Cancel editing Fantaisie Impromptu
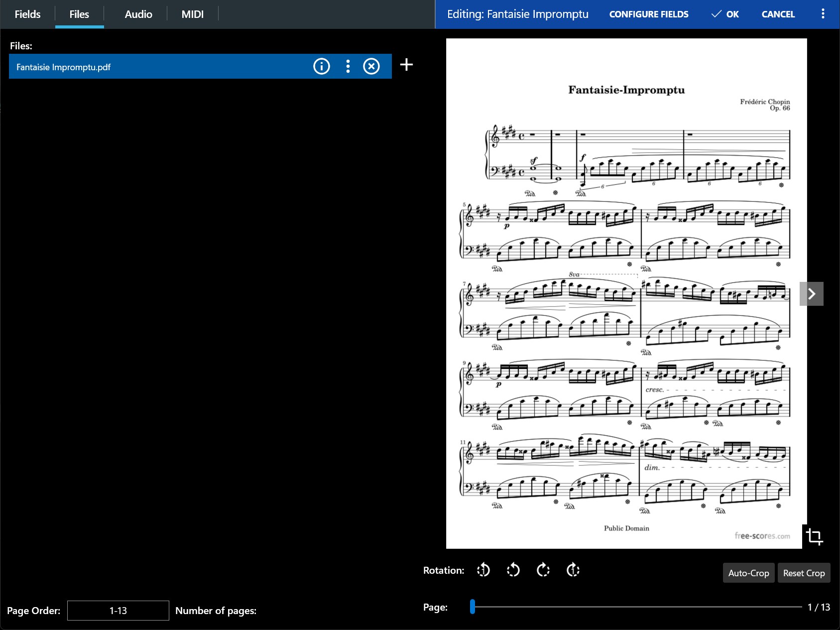 click(778, 14)
